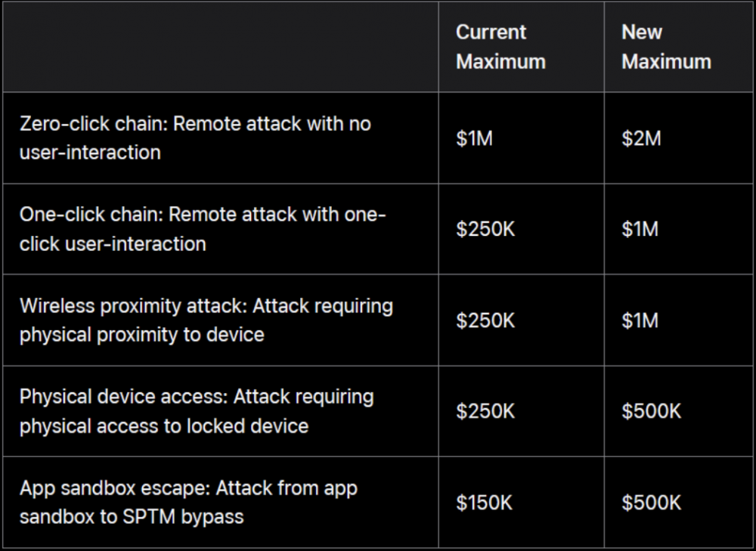Click the 'Current Maximum' column header
Viewport: 756px width, 551px height.
pyautogui.click(x=500, y=47)
